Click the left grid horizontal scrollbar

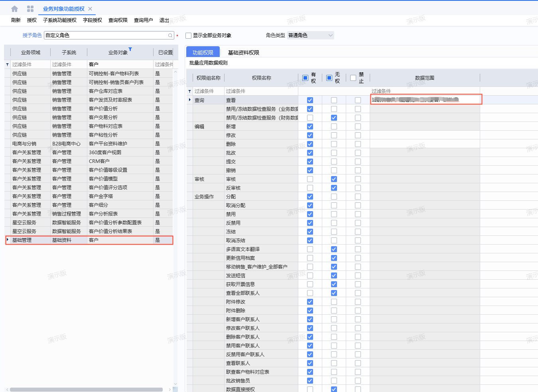86,389
